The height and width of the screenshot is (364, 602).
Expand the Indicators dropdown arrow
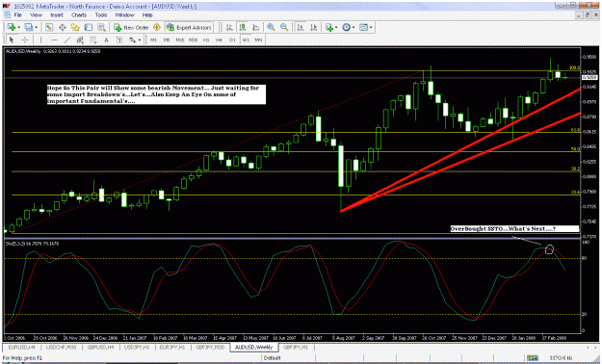[336, 27]
